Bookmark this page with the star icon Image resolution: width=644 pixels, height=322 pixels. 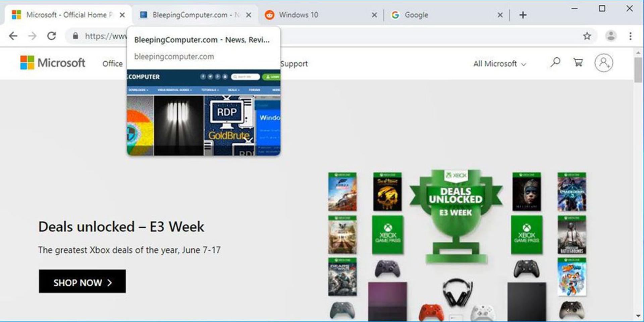pyautogui.click(x=587, y=36)
